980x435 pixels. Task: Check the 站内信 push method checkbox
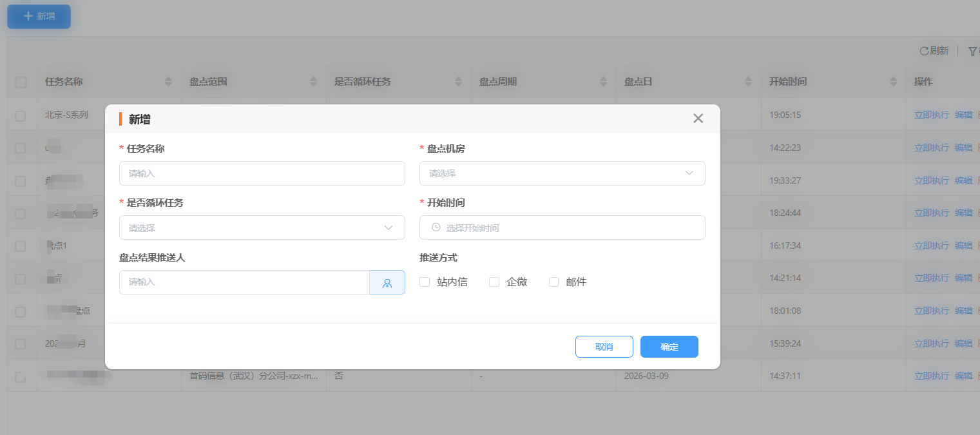coord(425,282)
